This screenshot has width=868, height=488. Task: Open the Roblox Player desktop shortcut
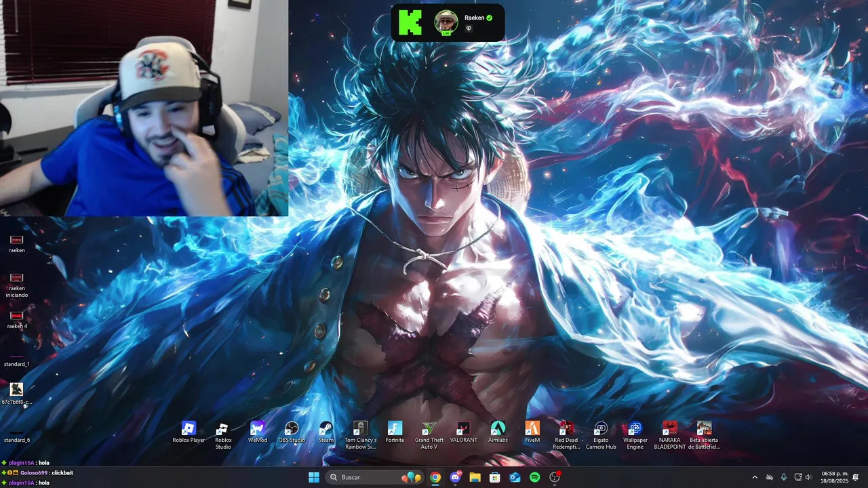tap(189, 432)
